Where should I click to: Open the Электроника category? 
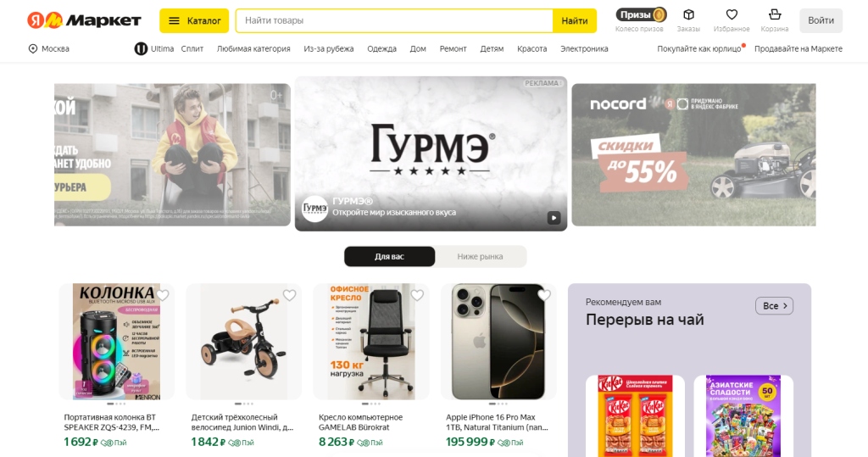point(584,48)
